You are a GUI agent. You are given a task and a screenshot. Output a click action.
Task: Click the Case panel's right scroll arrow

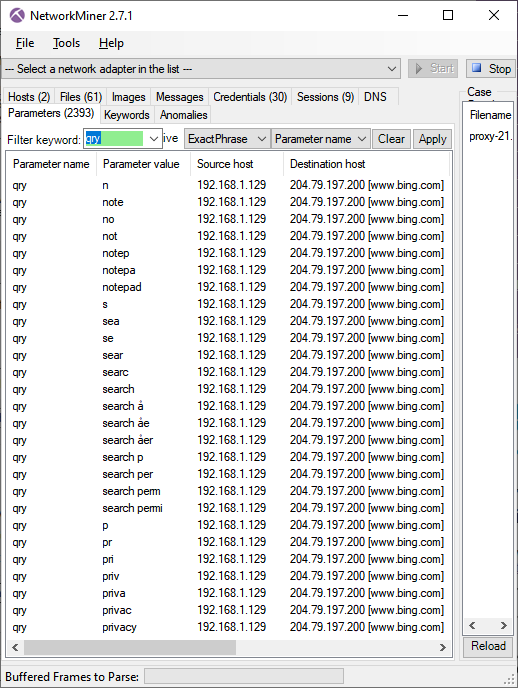point(504,625)
